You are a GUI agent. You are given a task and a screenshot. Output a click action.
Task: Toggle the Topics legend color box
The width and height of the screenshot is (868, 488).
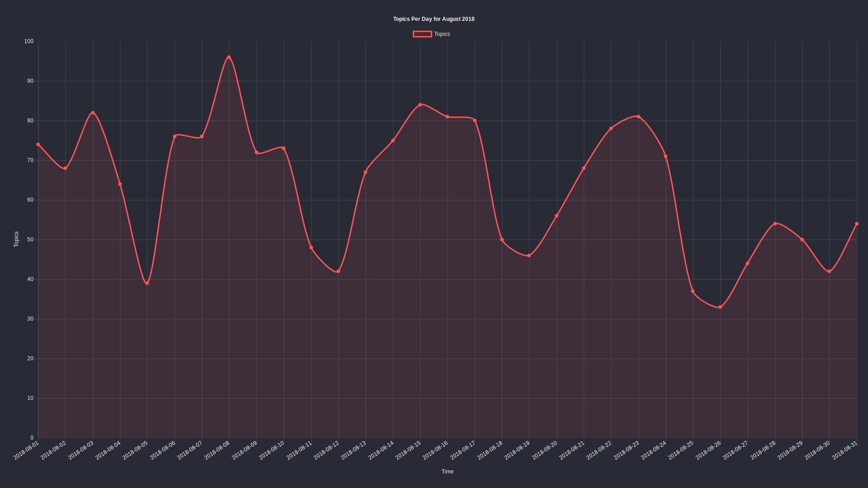422,34
